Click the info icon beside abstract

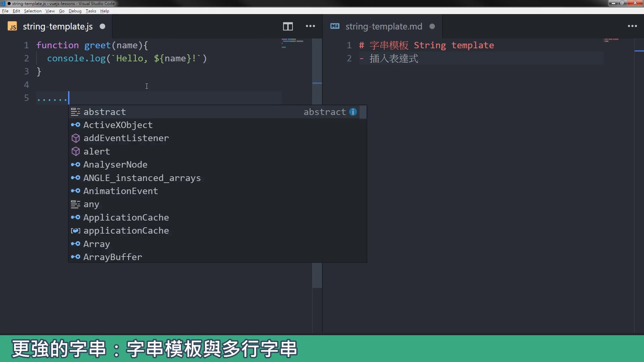353,112
